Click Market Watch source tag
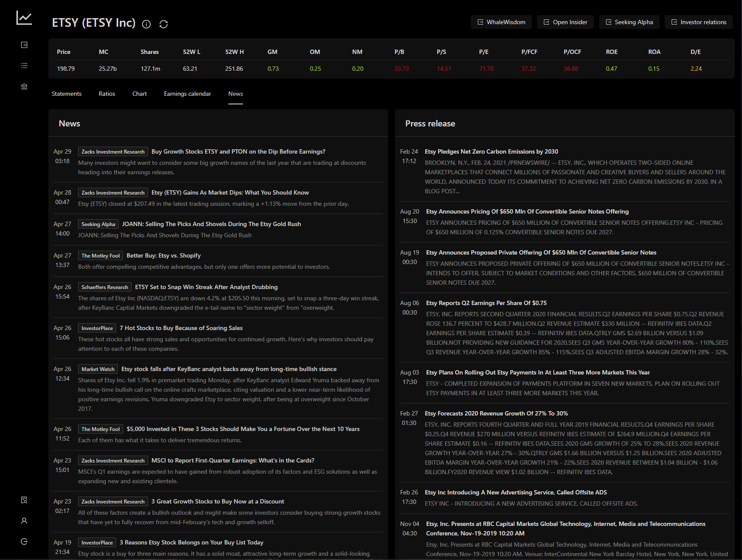 (98, 369)
